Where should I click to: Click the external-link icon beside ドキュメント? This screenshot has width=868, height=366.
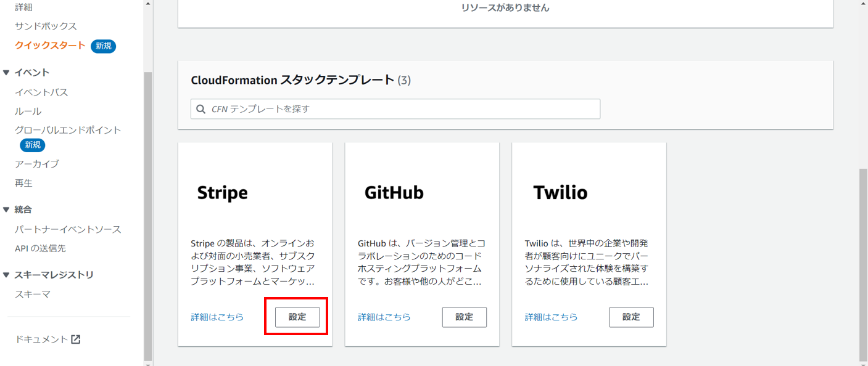[x=76, y=340]
